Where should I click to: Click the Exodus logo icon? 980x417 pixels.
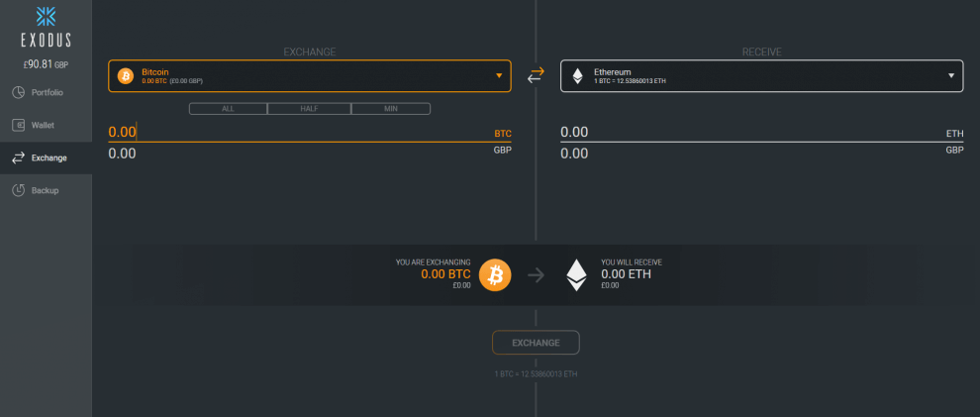point(46,16)
